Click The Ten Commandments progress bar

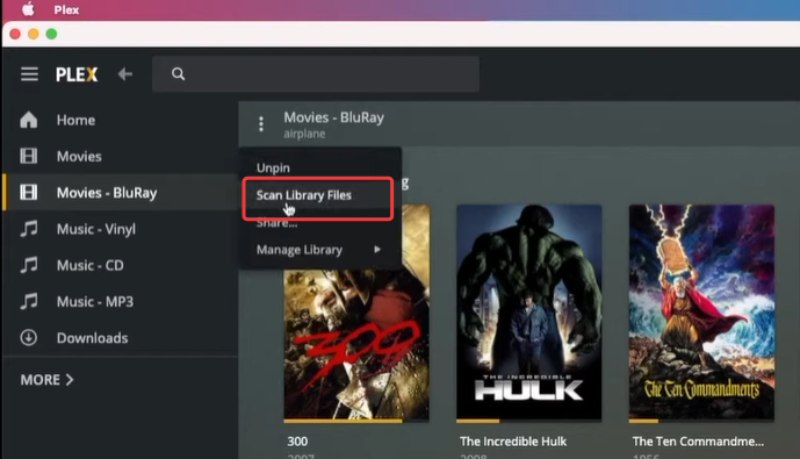click(x=702, y=421)
